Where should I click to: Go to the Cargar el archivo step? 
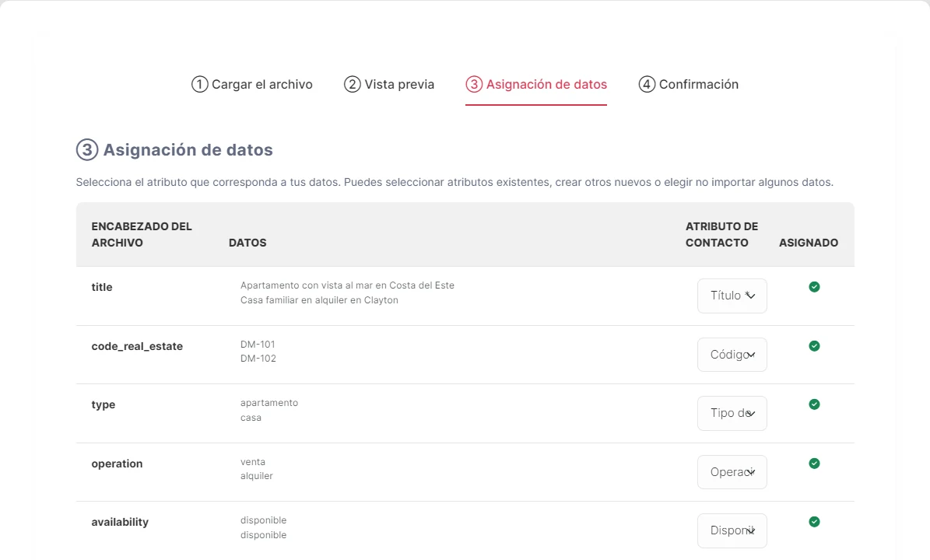tap(252, 84)
